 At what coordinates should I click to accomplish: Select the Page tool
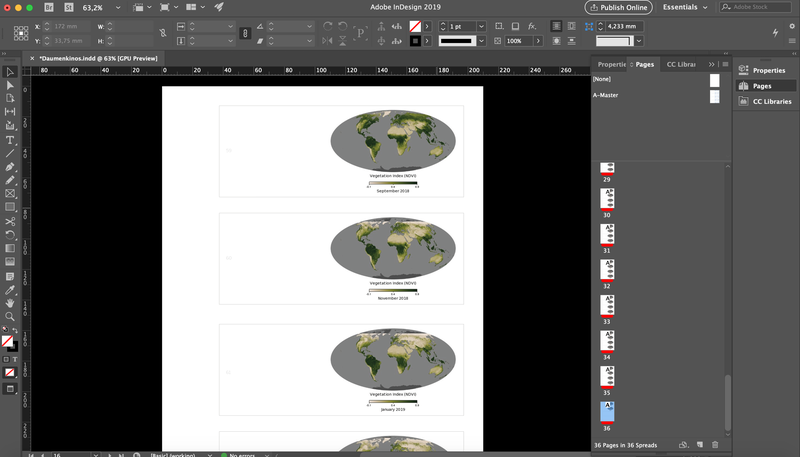click(x=10, y=98)
